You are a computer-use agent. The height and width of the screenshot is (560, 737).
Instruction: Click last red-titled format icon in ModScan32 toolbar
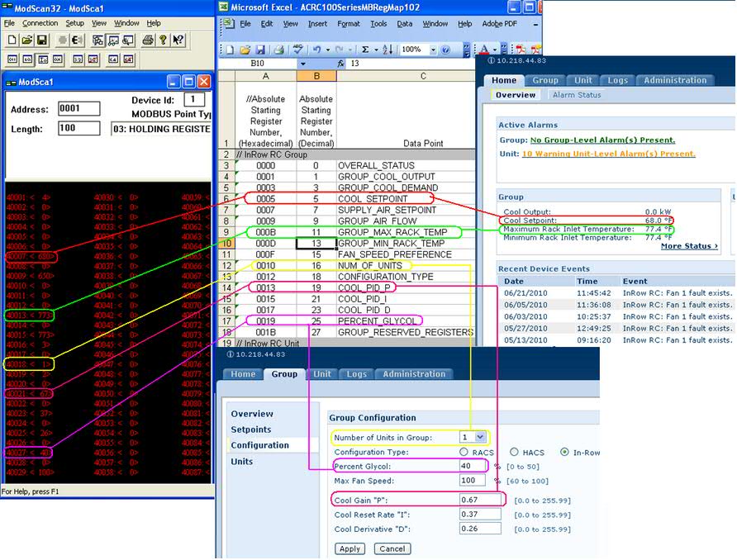click(x=128, y=59)
